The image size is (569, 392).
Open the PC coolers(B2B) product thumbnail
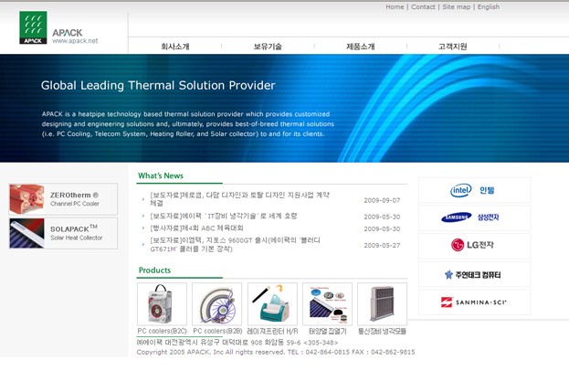click(x=217, y=304)
